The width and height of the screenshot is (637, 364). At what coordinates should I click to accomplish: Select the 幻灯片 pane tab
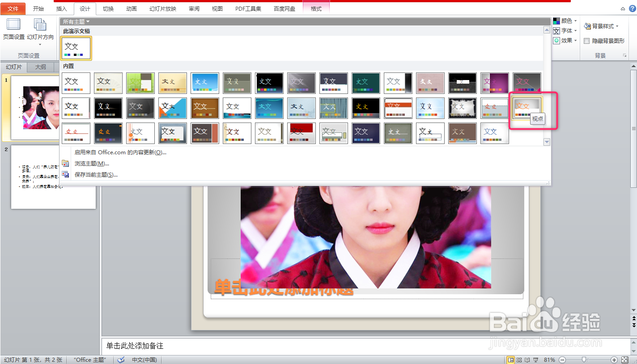[x=14, y=67]
